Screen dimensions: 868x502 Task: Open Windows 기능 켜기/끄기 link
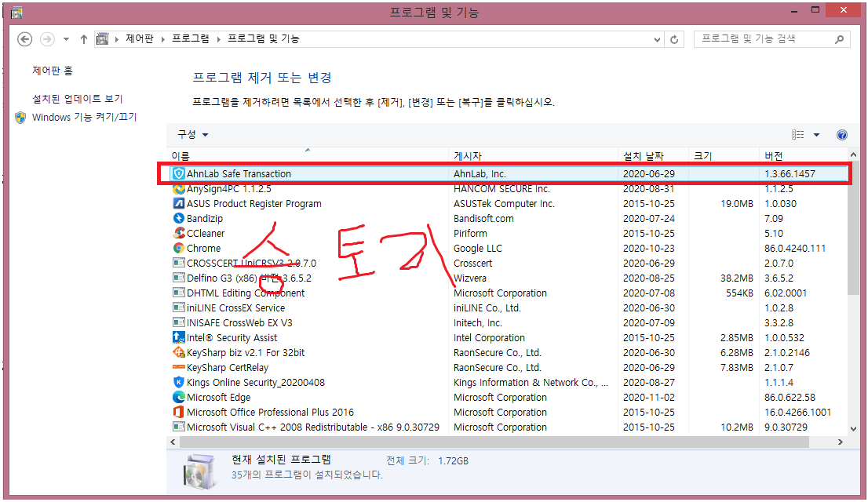(84, 118)
